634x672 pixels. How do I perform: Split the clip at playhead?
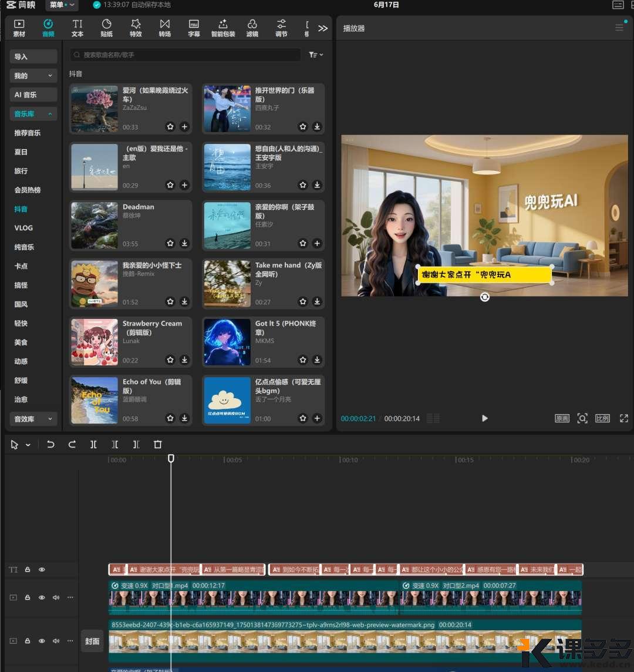click(x=93, y=445)
